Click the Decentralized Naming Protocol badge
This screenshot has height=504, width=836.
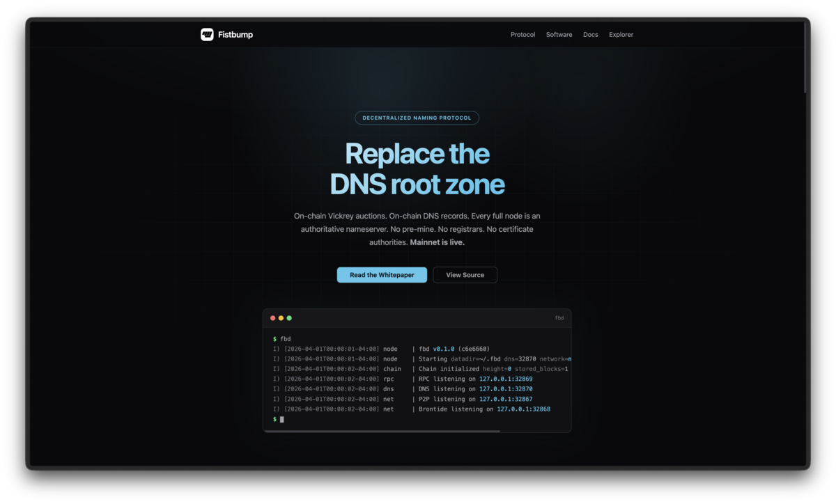[417, 118]
